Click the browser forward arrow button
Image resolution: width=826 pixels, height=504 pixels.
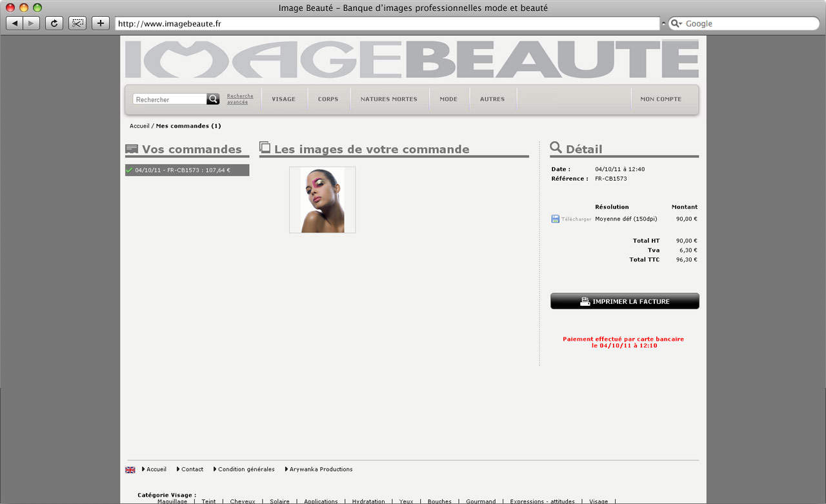32,23
